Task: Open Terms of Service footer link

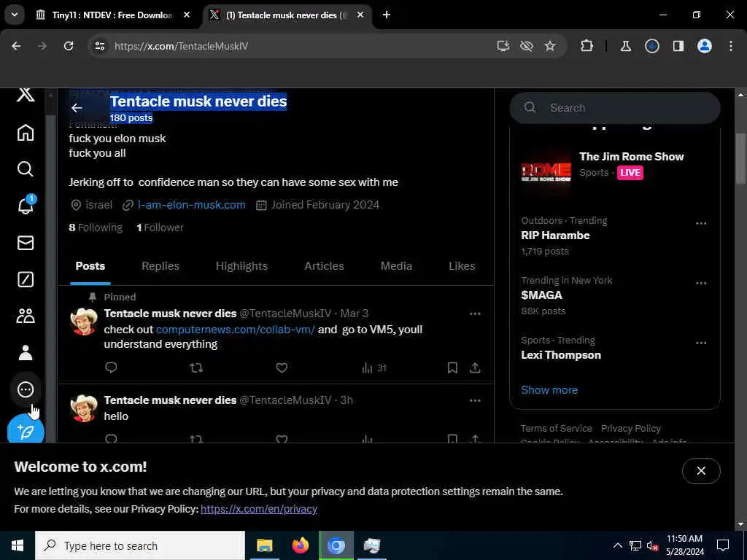Action: tap(556, 429)
